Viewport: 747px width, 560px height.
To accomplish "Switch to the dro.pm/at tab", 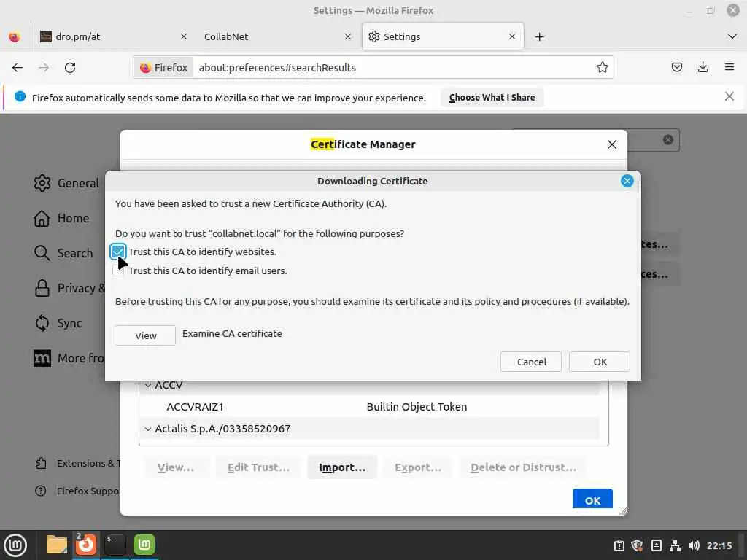I will [112, 36].
